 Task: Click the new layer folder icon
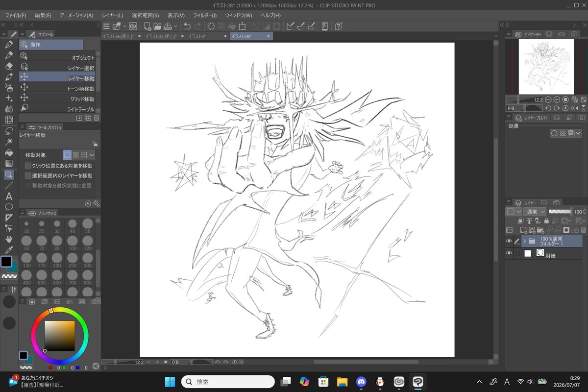(x=540, y=230)
